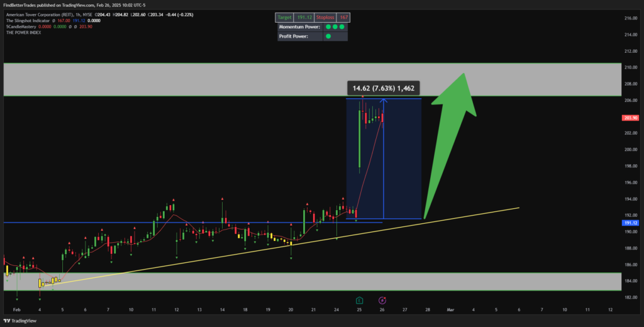644x327 pixels.
Task: Click the 182.00 price axis label
Action: (630, 297)
